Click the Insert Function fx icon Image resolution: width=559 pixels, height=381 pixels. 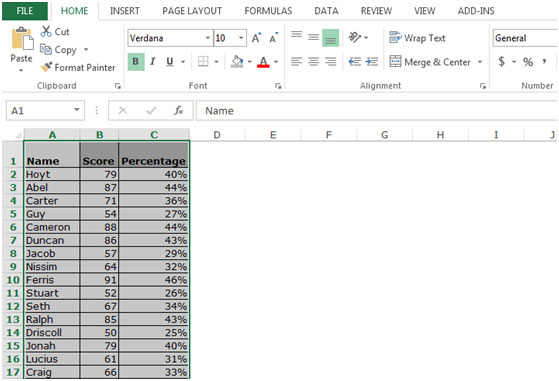click(179, 110)
